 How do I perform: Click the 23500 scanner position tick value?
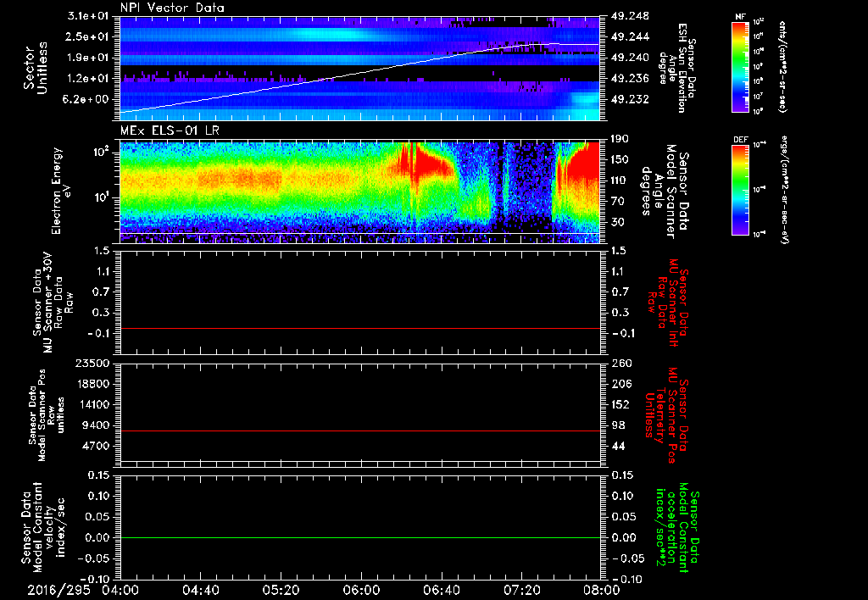pos(92,364)
